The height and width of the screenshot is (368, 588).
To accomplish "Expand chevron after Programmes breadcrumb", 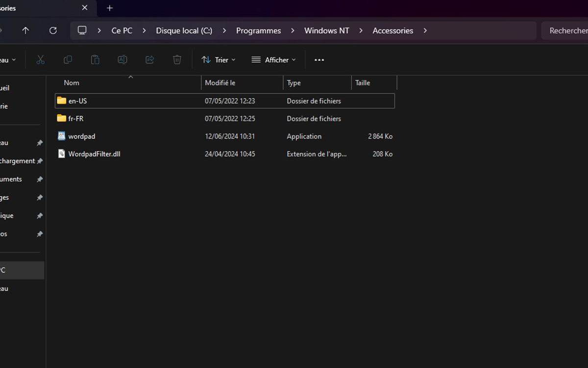I will tap(293, 30).
